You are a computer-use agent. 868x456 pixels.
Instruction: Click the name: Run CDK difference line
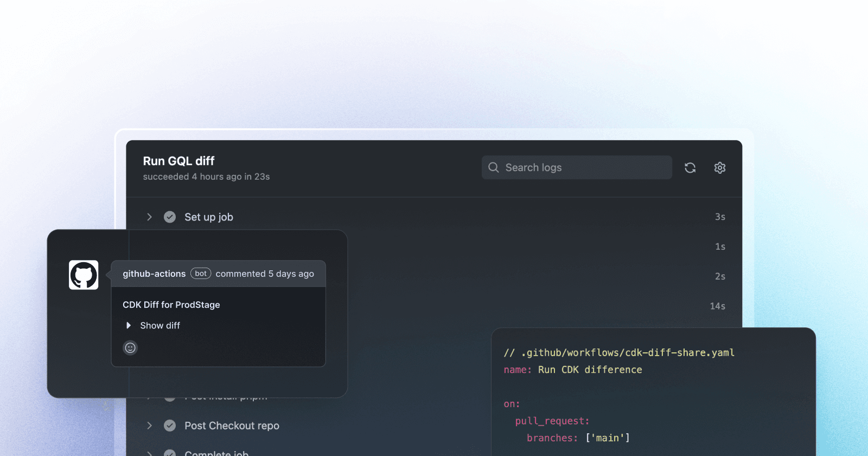point(573,370)
